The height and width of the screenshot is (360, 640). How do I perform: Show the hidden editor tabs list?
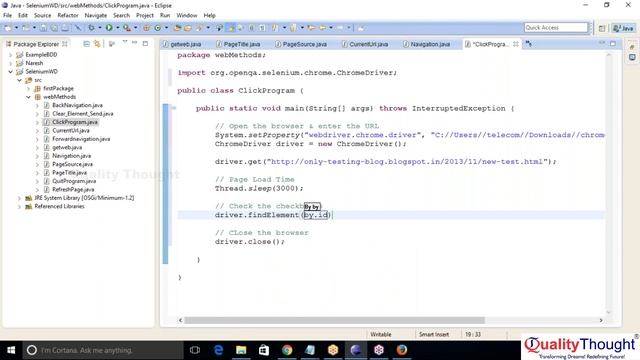tap(529, 44)
